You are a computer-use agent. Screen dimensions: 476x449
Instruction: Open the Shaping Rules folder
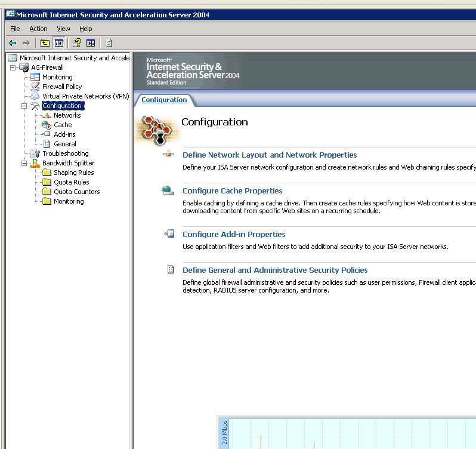(x=73, y=173)
